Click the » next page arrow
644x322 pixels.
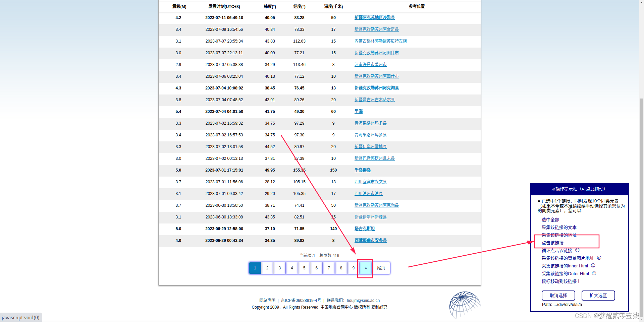(x=366, y=268)
